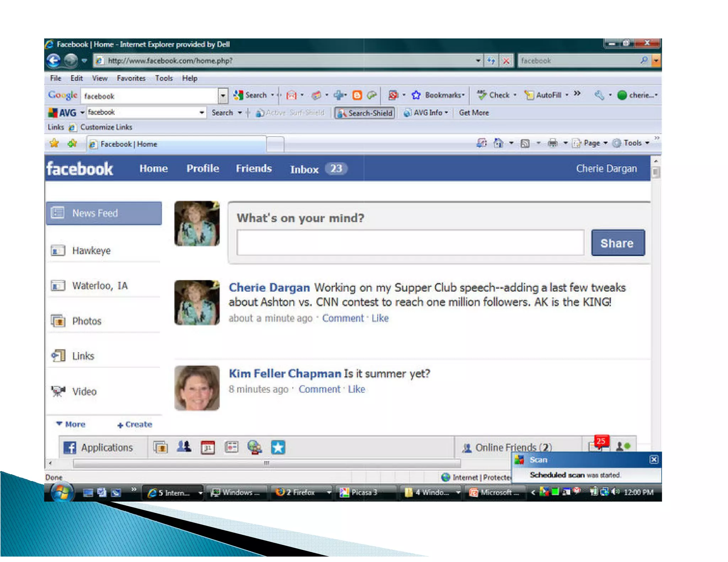Open Online Friends (2) chat list
Image resolution: width=728 pixels, height=562 pixels.
tap(507, 448)
